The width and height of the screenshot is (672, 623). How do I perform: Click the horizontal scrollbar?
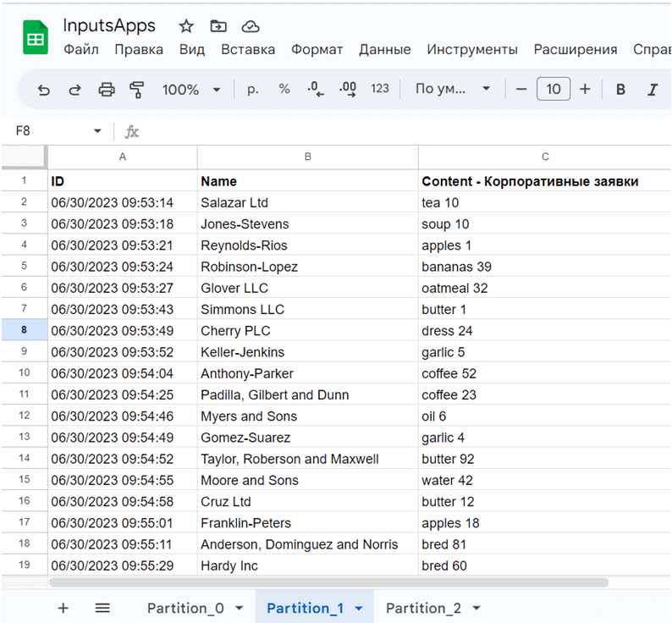(x=328, y=582)
